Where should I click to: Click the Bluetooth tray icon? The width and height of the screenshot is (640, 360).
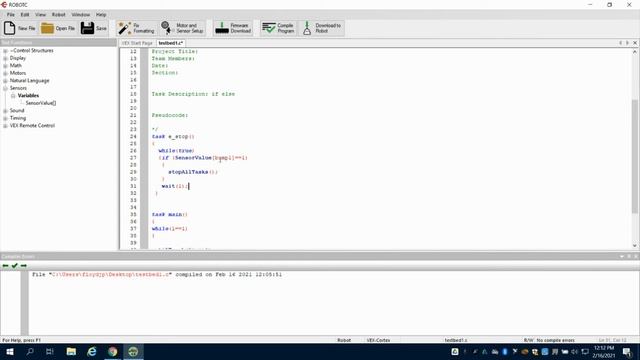(505, 351)
